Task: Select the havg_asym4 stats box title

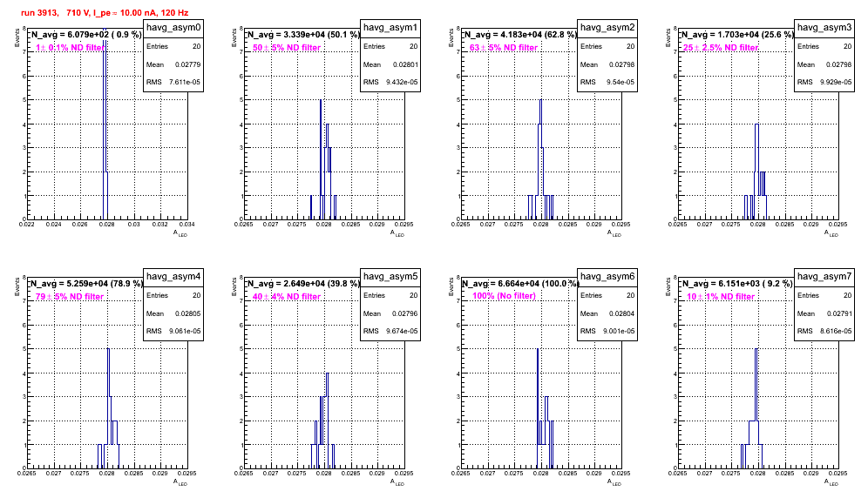Action: coord(173,277)
